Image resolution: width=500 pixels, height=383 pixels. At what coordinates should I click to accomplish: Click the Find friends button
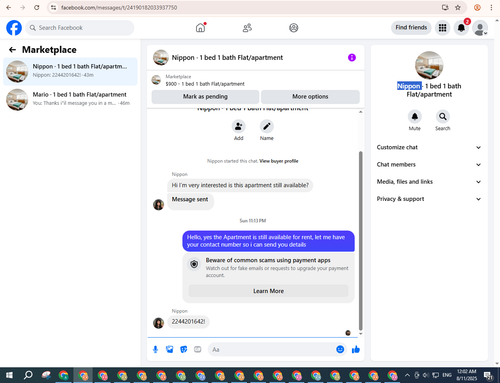[411, 28]
